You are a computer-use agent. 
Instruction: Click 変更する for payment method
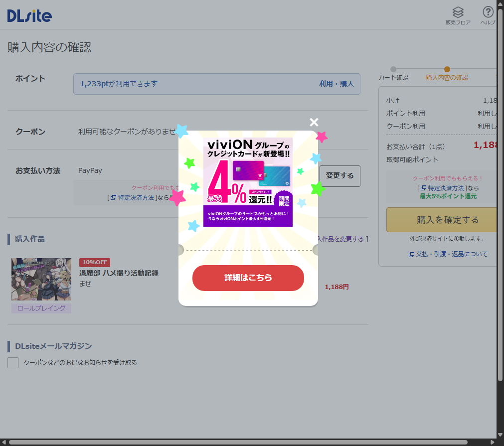coord(340,176)
